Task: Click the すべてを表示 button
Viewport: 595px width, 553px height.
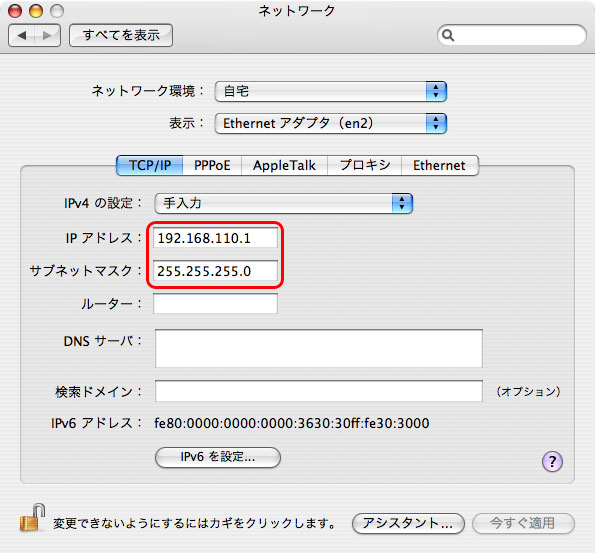Action: 121,35
